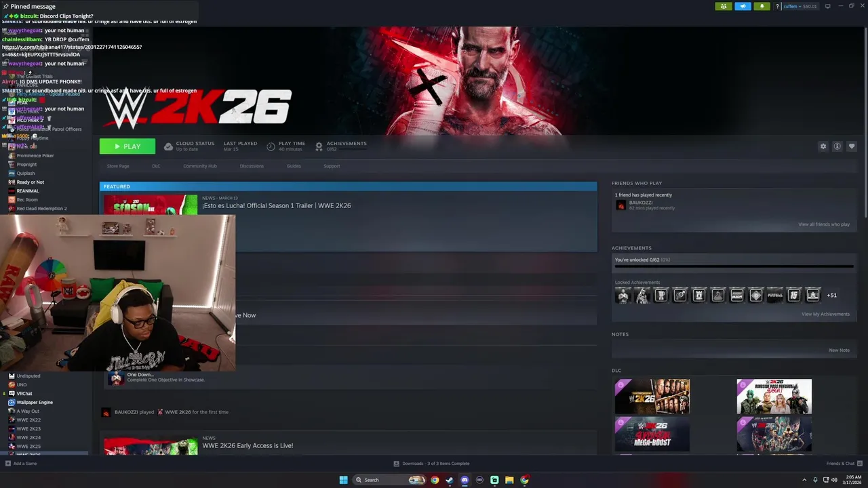Image resolution: width=868 pixels, height=488 pixels.
Task: Click the blue announcements button in title bar
Action: click(x=743, y=6)
